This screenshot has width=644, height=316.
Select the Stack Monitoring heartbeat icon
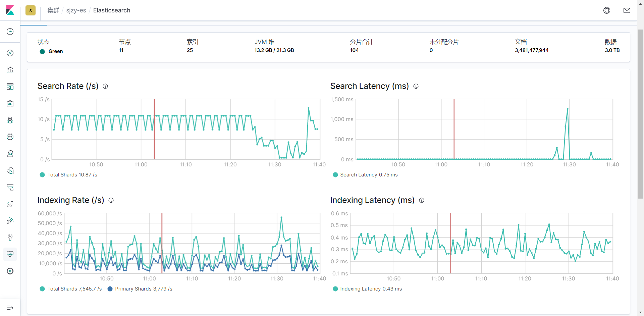10,254
